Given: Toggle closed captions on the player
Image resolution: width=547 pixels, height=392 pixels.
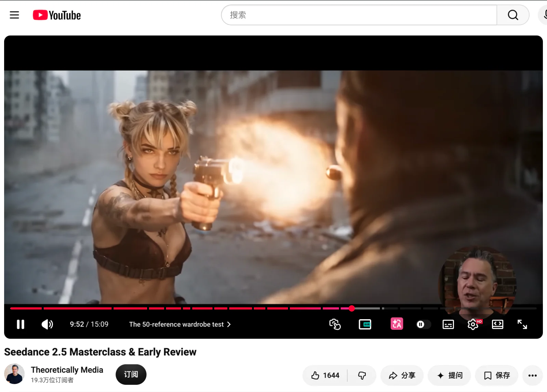Looking at the screenshot, I should tap(448, 324).
